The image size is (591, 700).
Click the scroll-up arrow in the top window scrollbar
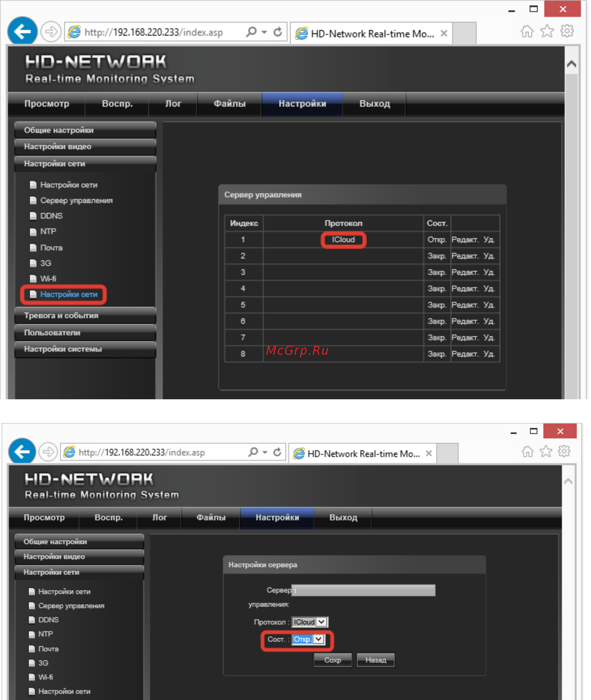[571, 64]
